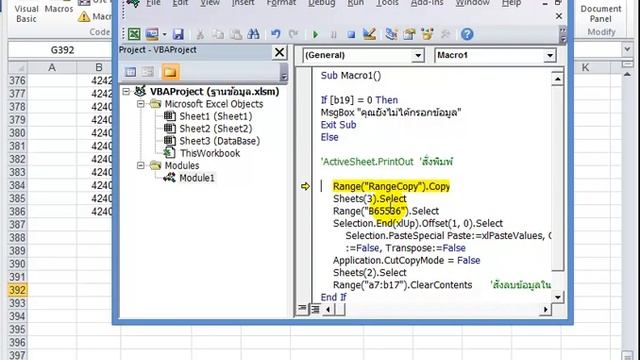Click Document Panel ribbon button in Excel
Viewport: 640px width, 360px height.
coord(601,13)
